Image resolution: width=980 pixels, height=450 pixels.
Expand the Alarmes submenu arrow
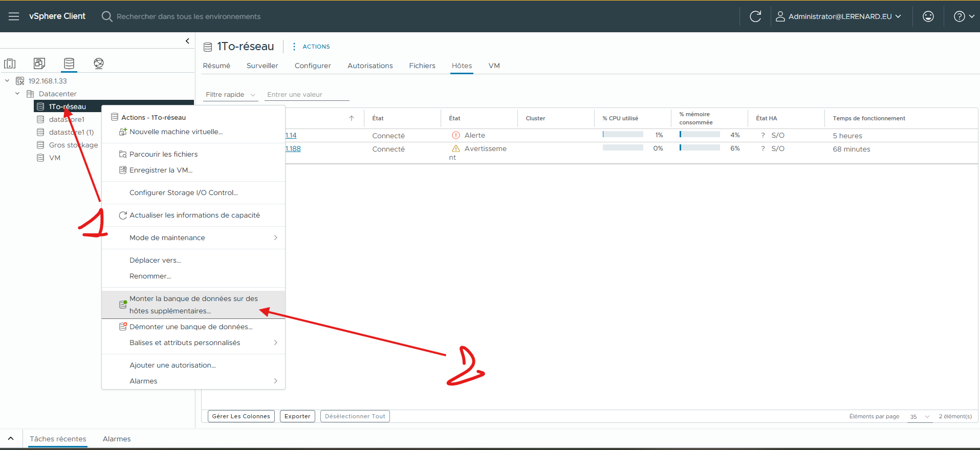click(x=275, y=381)
